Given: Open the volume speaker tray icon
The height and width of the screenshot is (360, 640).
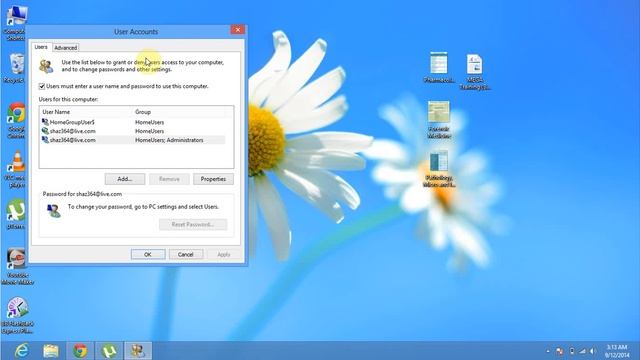Looking at the screenshot, I should pos(593,351).
